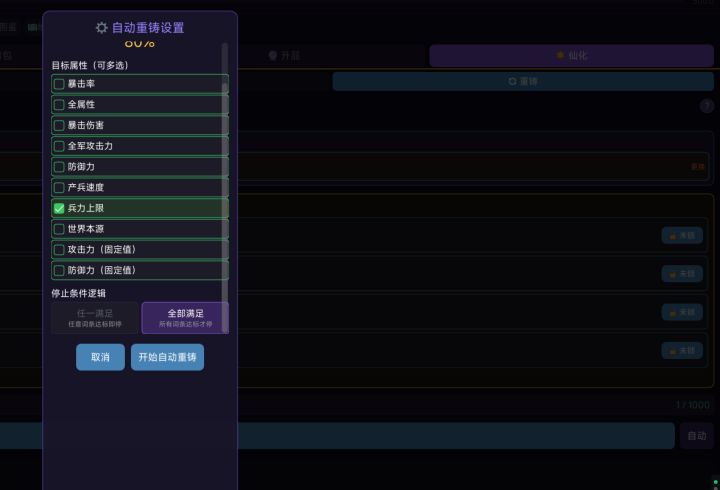The height and width of the screenshot is (490, 720).
Task: Click the 停止条件逻辑 heading
Action: point(79,293)
